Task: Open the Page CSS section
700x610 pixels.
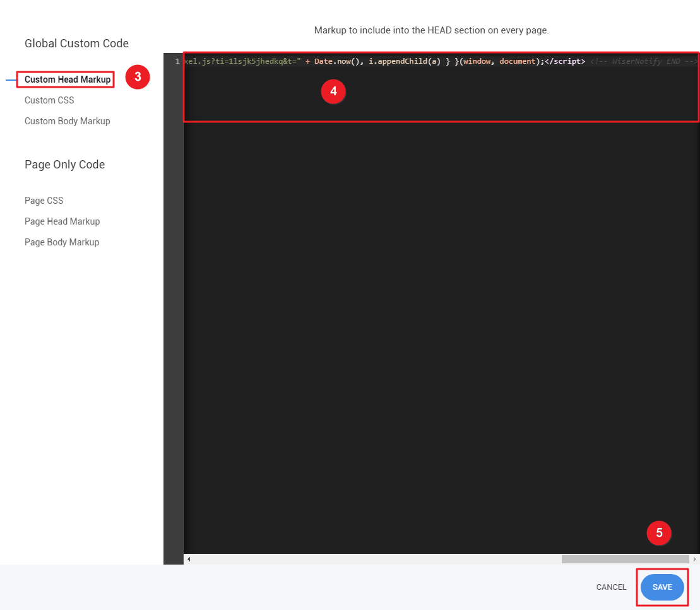Action: tap(44, 201)
